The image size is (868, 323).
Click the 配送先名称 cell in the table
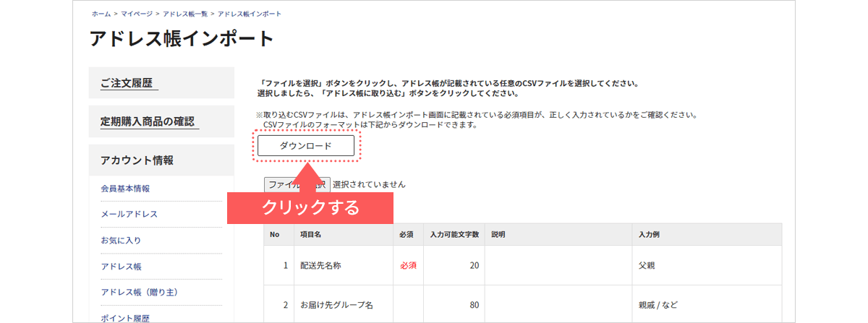320,265
